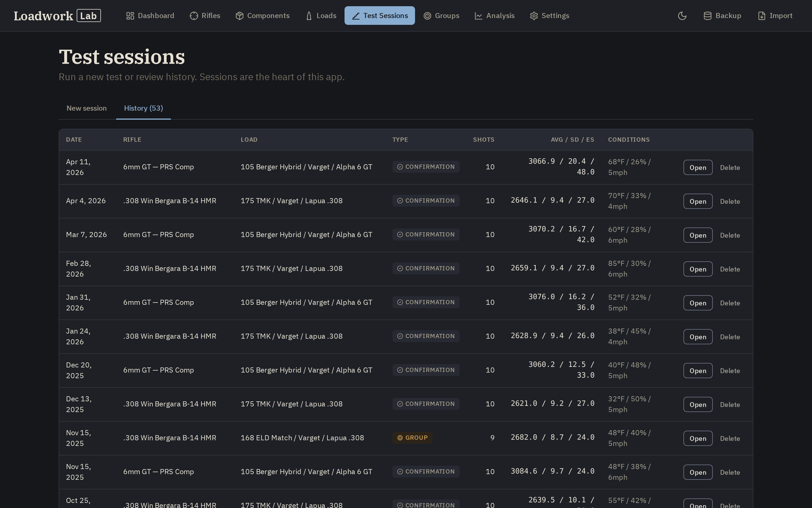
Task: Go to Rifles section
Action: click(x=205, y=16)
